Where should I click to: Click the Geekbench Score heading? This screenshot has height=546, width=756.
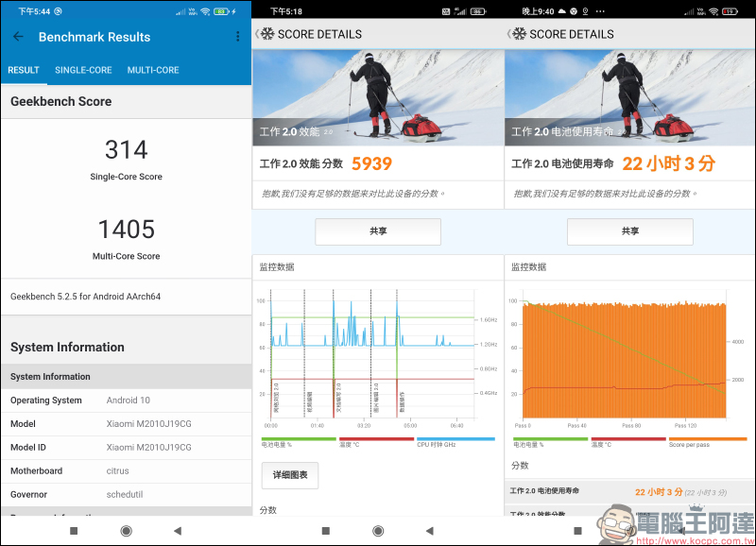pyautogui.click(x=61, y=102)
